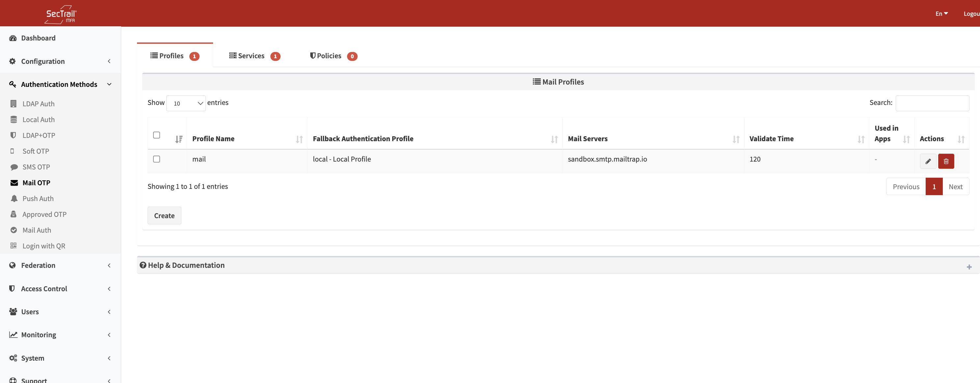Sort table by Profile Name column arrows
The width and height of the screenshot is (980, 383).
(x=299, y=139)
